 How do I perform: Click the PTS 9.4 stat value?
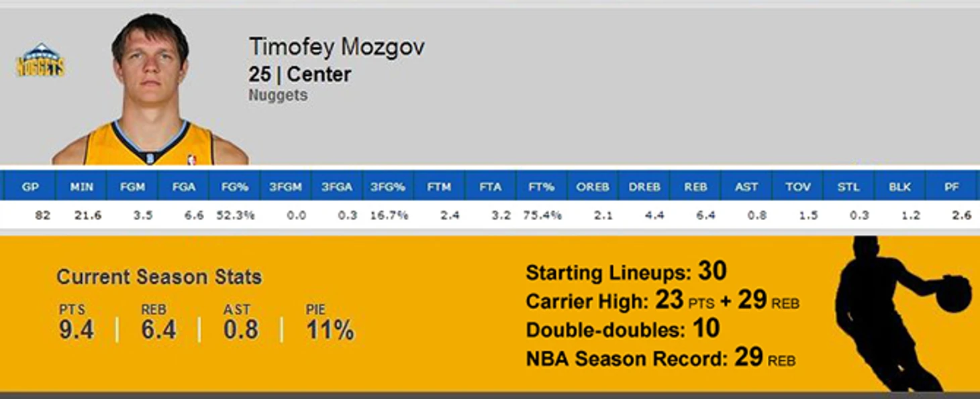76,330
